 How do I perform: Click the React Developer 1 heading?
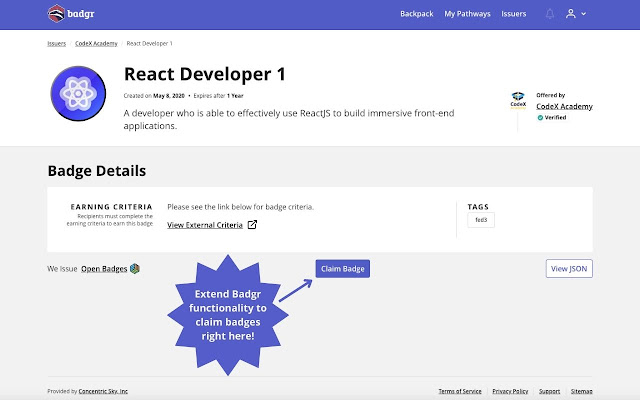204,74
